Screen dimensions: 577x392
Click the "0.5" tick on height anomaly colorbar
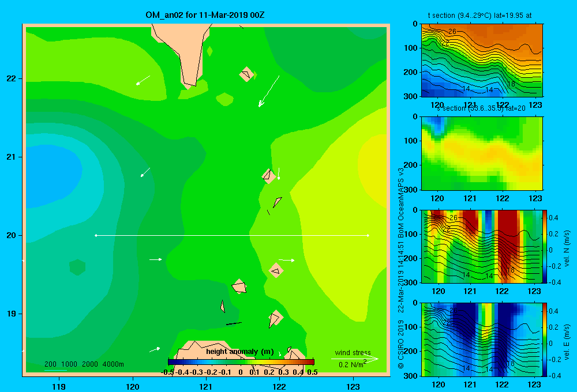[x=312, y=372]
